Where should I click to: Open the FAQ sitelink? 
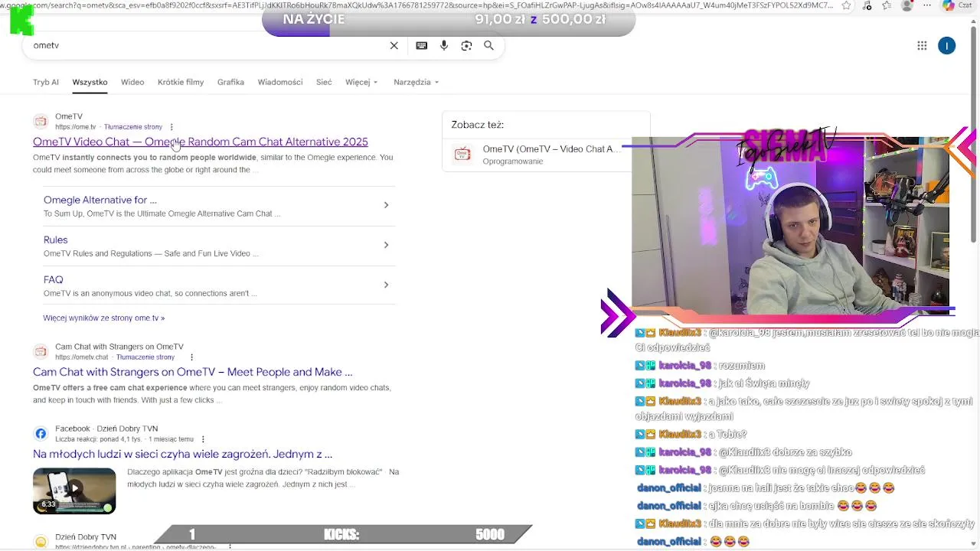click(x=54, y=279)
